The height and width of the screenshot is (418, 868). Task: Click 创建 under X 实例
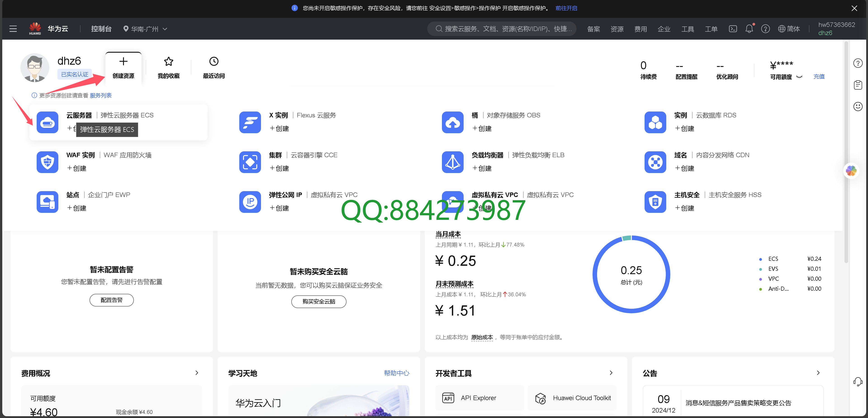pyautogui.click(x=279, y=128)
